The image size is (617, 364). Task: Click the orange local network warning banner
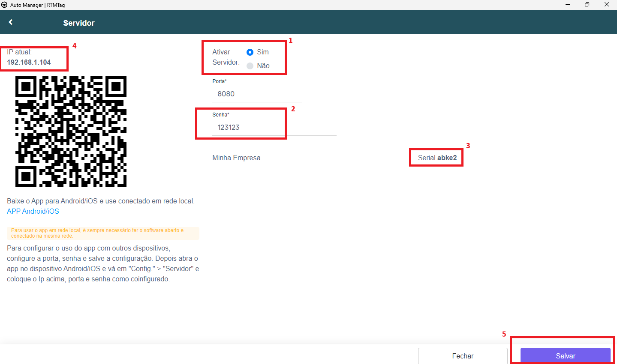click(103, 233)
